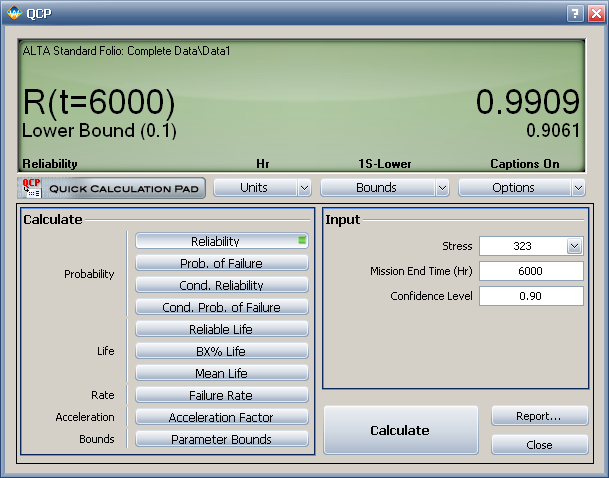The width and height of the screenshot is (609, 478).
Task: Click the Quick Calculation Pad logo button
Action: (111, 187)
